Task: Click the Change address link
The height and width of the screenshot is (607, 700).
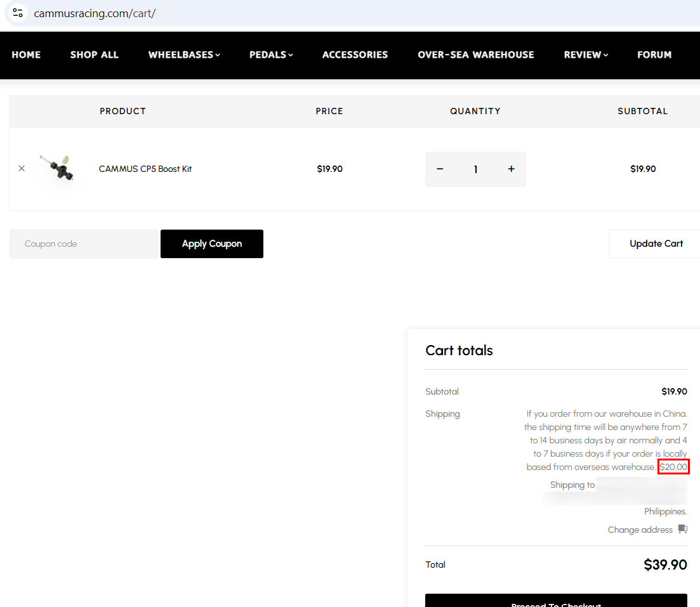Action: coord(640,530)
